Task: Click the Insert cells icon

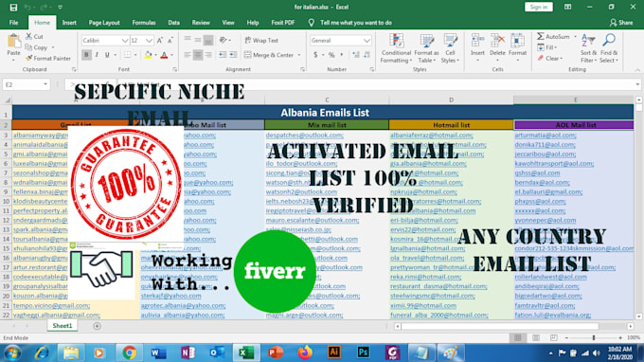Action: point(477,41)
